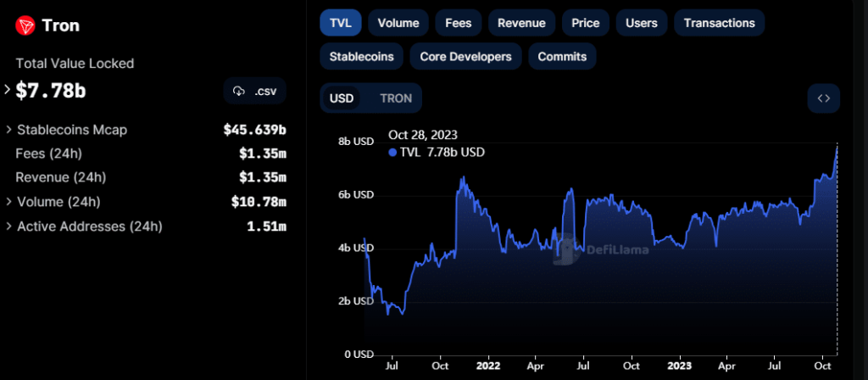The width and height of the screenshot is (868, 380).
Task: Select the TVL metric tab
Action: [x=340, y=23]
